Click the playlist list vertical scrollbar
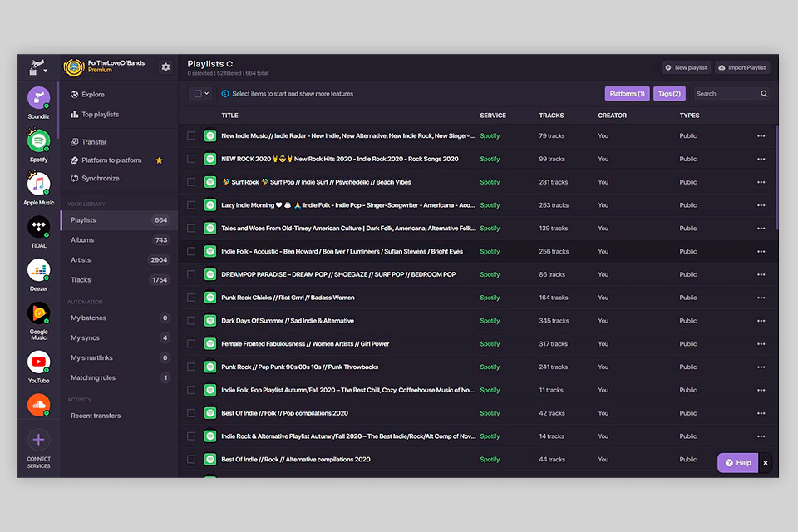 776,177
